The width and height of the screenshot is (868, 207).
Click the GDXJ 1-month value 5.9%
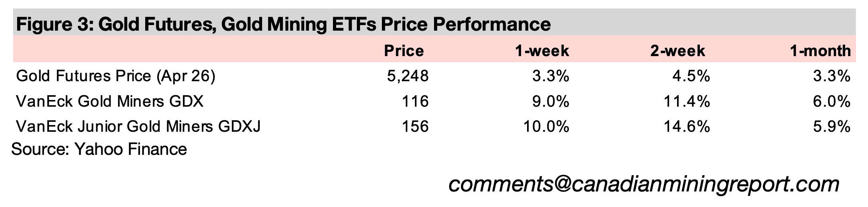832,127
